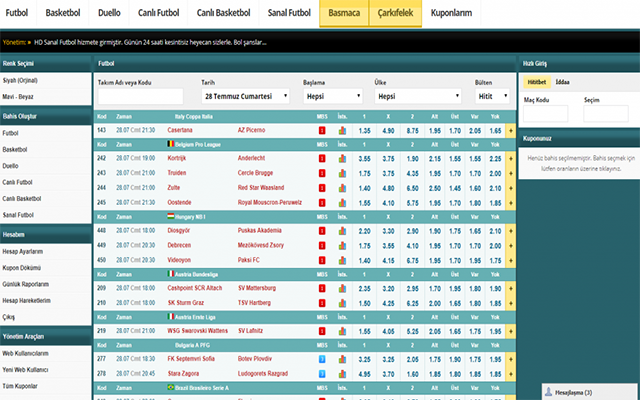
Task: Click the blue MBS badge for Stara Zagora
Action: click(x=322, y=373)
